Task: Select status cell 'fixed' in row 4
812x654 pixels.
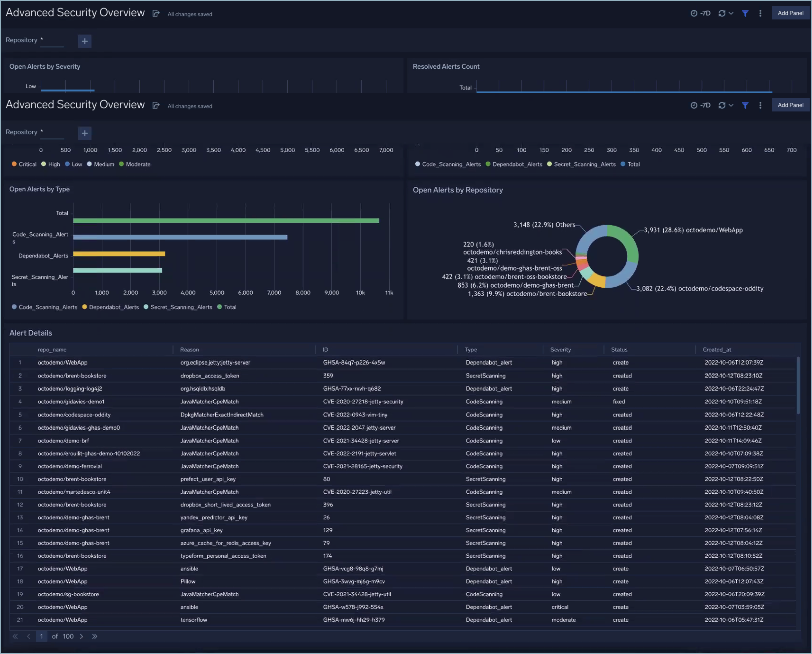Action: click(619, 402)
